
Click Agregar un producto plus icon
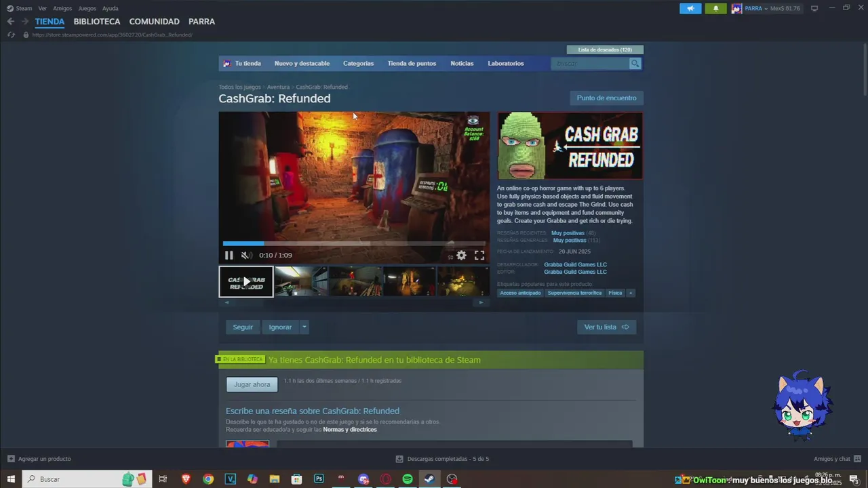point(11,459)
